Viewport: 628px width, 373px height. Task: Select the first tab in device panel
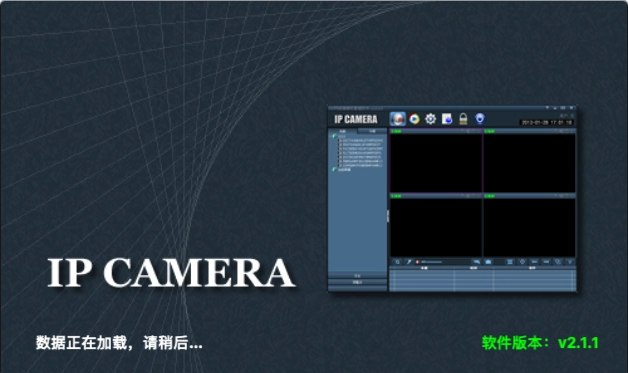pyautogui.click(x=343, y=131)
